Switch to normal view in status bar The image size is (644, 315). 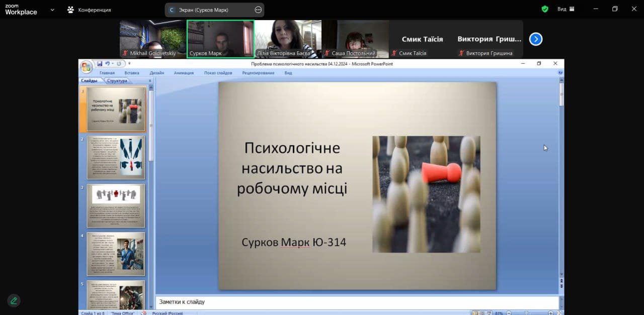pos(474,313)
